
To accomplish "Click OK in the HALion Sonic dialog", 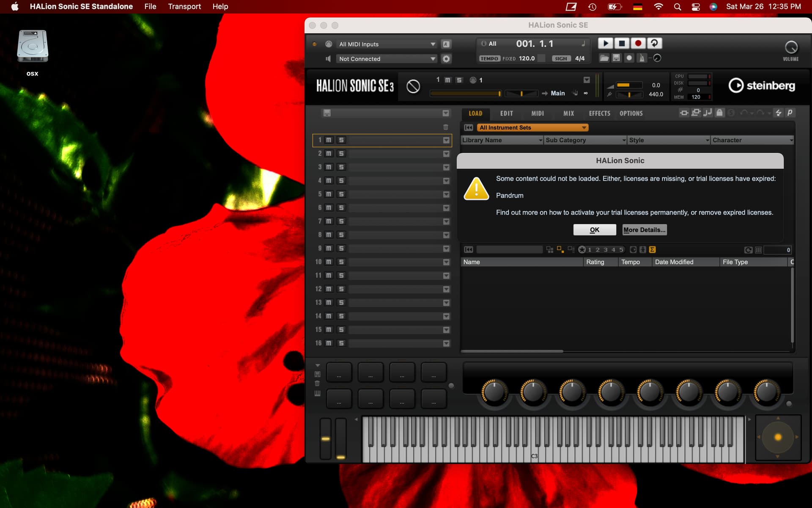I will pos(595,230).
